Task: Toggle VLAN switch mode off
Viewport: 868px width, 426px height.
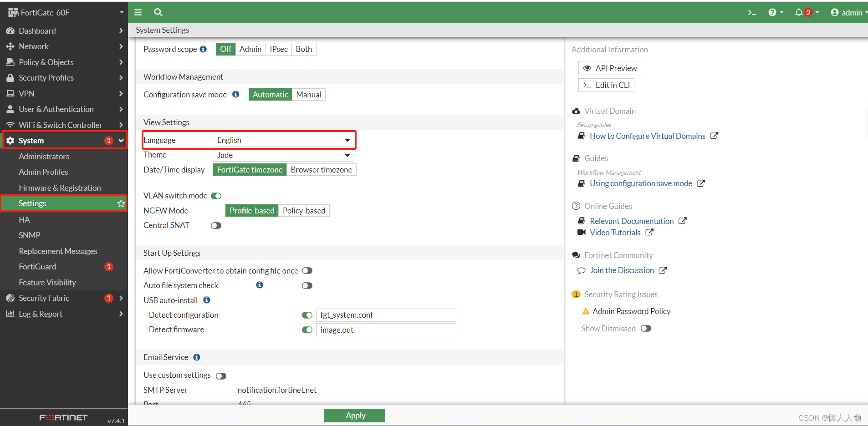Action: pos(216,196)
